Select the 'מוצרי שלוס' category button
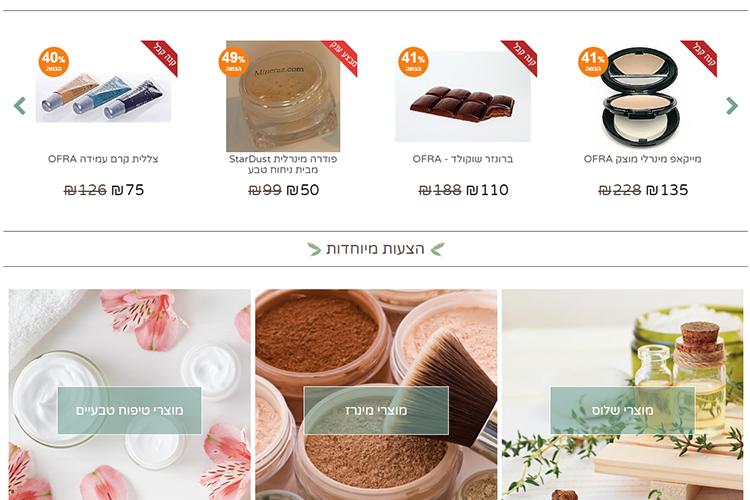The height and width of the screenshot is (500, 750). click(622, 411)
